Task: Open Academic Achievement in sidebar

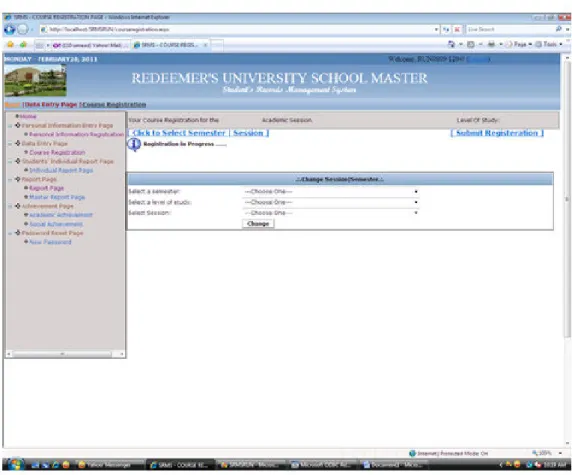Action: tap(61, 215)
